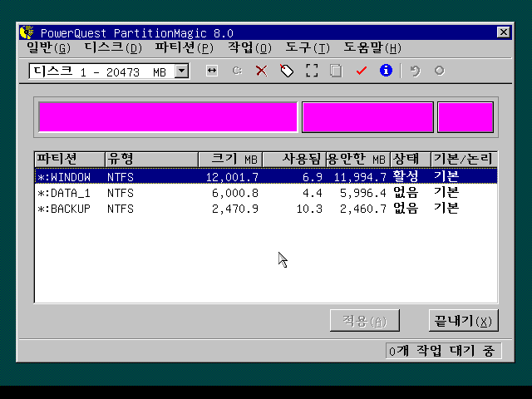This screenshot has width=532, height=399.
Task: Click the 사용됨 column header
Action: click(x=294, y=159)
